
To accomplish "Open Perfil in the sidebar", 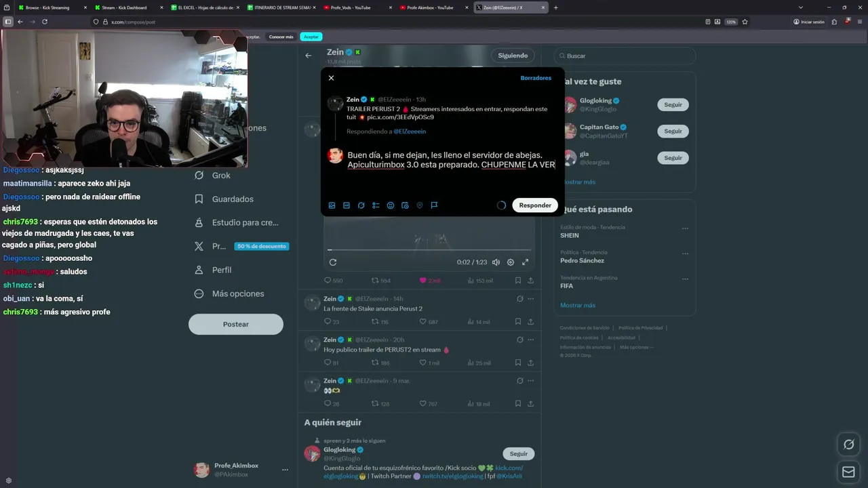I will (213, 270).
